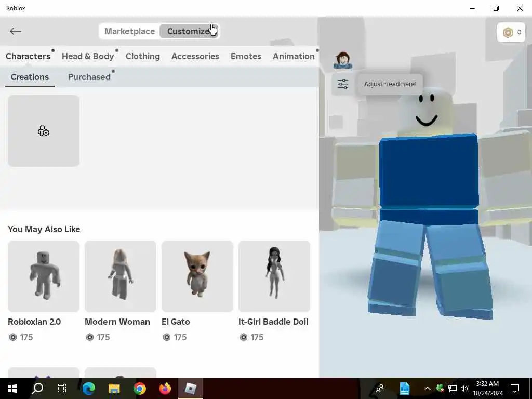532x399 pixels.
Task: Open the Head & Body tab
Action: [88, 56]
